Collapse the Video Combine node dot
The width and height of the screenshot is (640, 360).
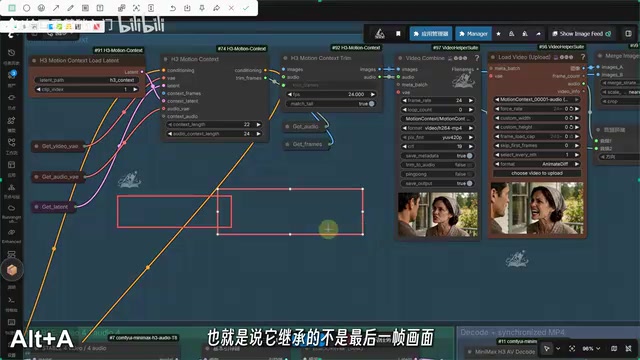click(x=400, y=58)
